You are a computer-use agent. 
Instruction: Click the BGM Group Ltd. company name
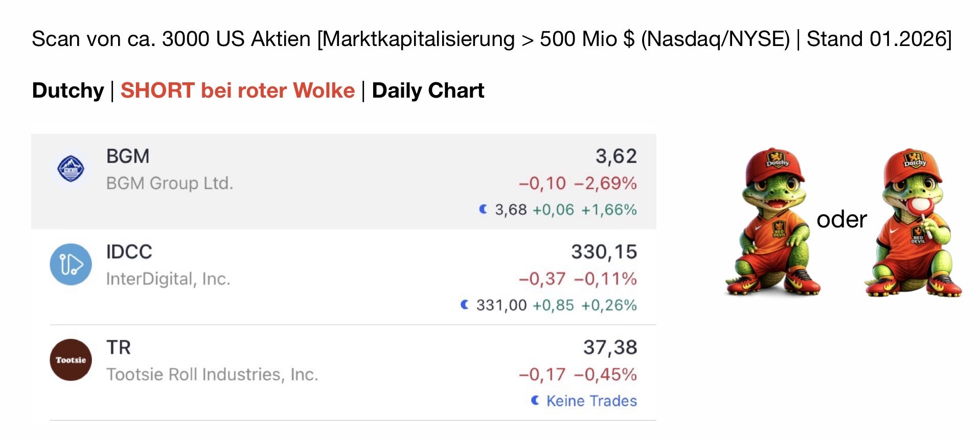[x=170, y=183]
